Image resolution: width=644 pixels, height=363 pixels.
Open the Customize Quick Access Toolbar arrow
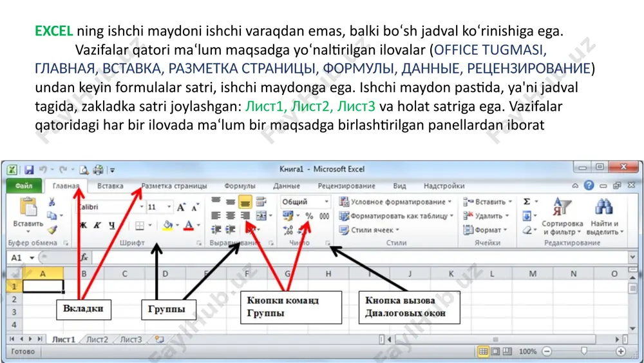pos(112,170)
